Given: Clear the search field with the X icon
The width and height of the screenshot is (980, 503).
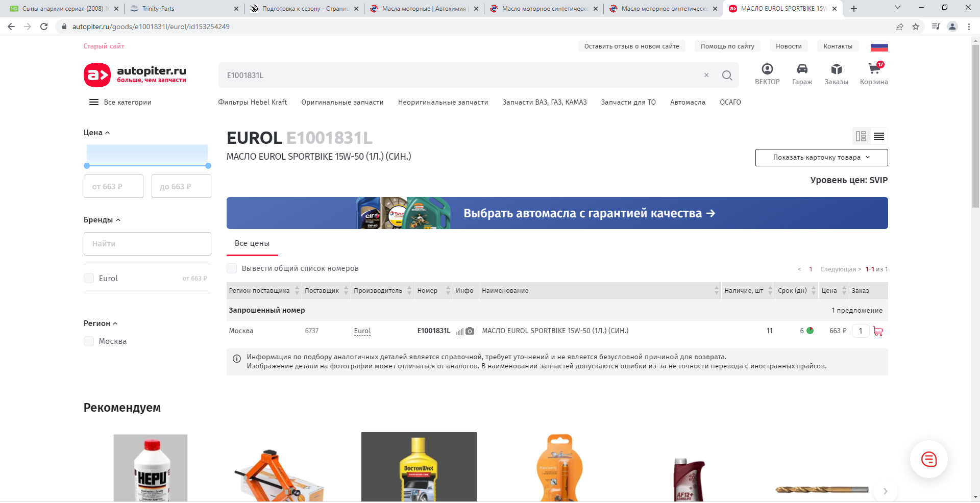Looking at the screenshot, I should click(x=706, y=76).
